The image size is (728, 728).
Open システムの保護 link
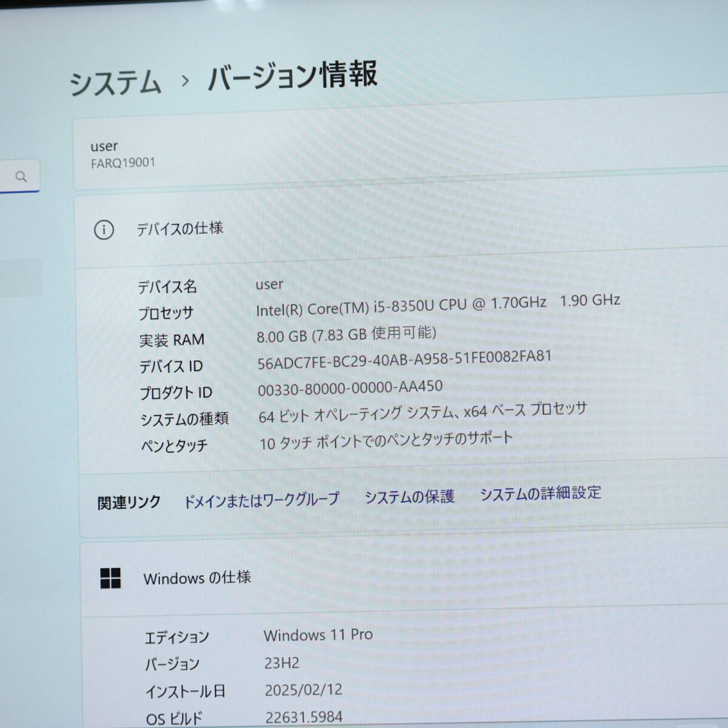(409, 497)
